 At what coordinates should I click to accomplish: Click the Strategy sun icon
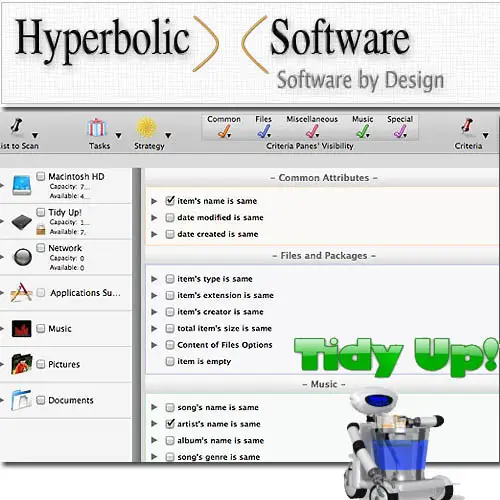[146, 128]
